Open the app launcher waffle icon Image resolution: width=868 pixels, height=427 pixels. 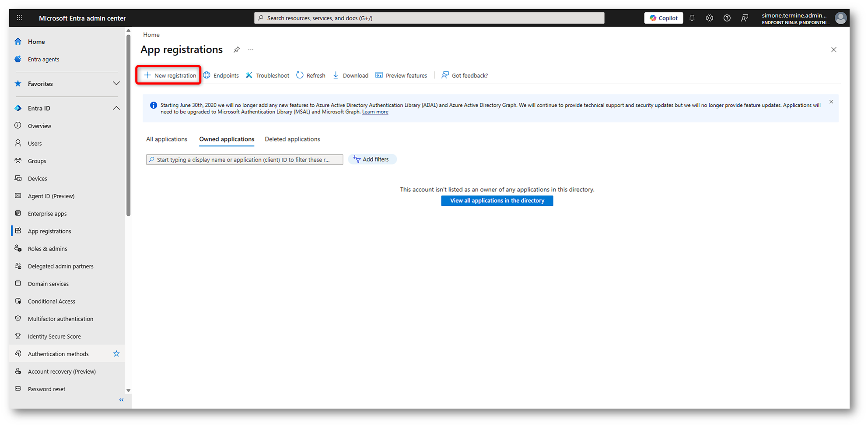click(20, 18)
